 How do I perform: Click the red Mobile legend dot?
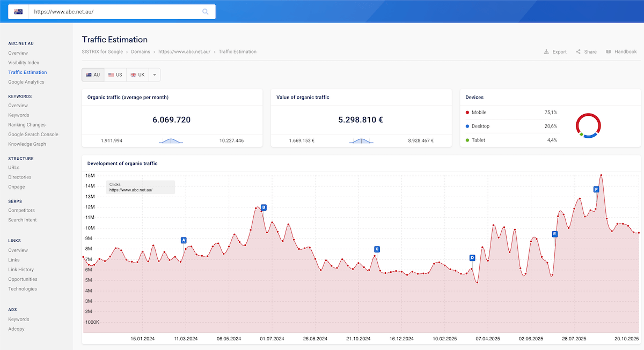pos(467,113)
